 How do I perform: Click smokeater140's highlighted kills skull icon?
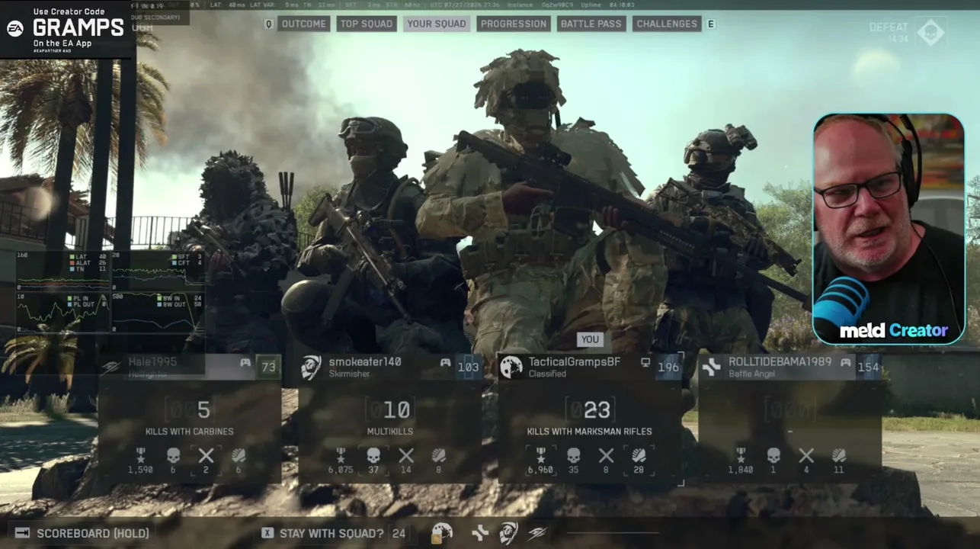(x=373, y=455)
